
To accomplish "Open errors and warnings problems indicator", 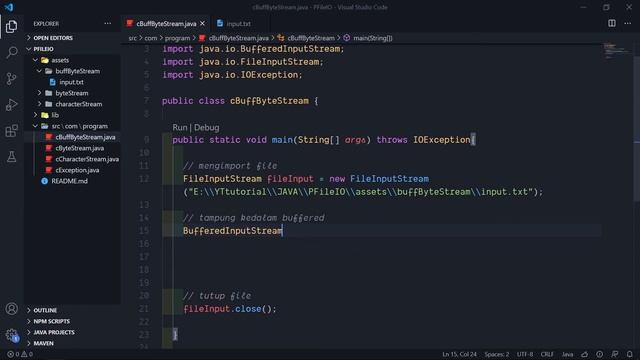I will [20, 354].
